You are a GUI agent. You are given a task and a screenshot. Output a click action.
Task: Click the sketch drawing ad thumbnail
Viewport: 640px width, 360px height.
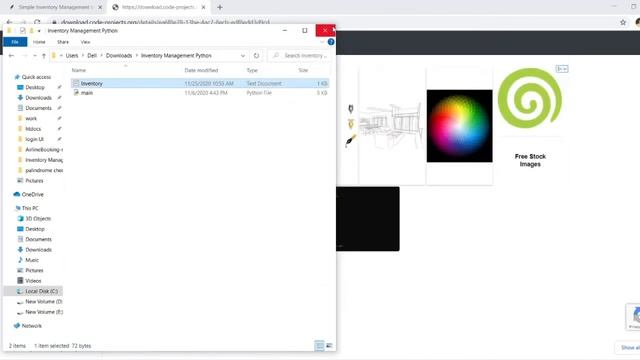[391, 126]
